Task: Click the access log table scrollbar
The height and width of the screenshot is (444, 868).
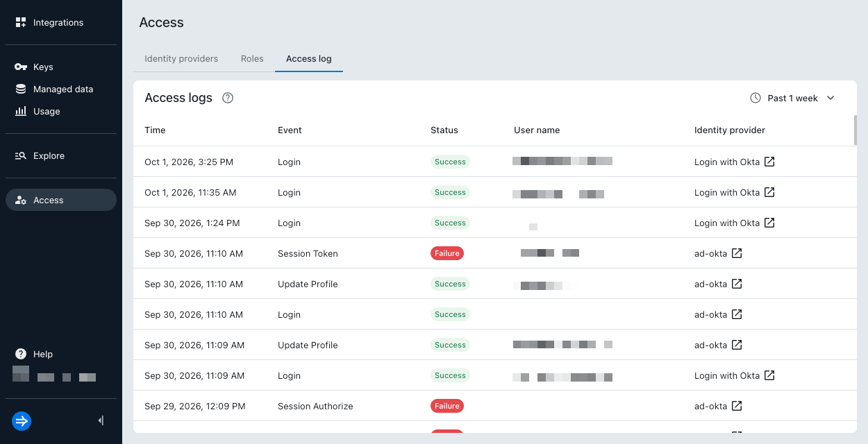Action: point(855,130)
